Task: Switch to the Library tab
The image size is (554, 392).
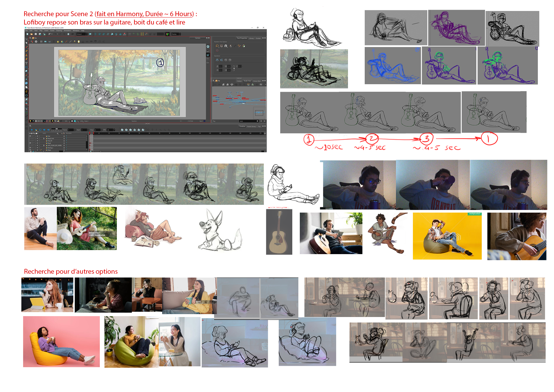Action: point(251,38)
